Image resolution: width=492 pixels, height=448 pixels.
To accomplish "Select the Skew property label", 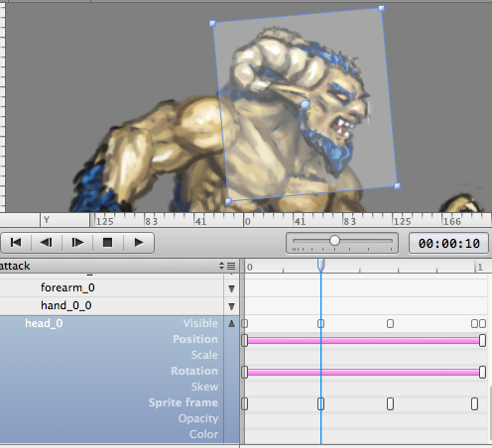I will pos(204,387).
